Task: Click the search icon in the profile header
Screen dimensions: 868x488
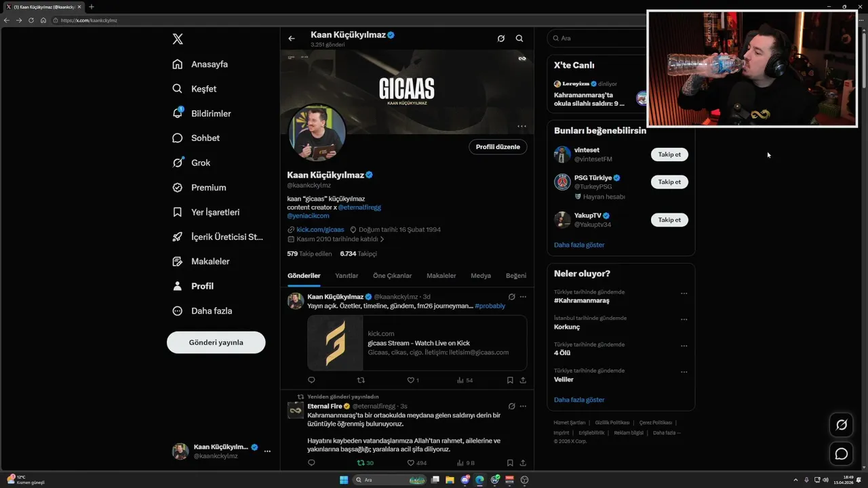Action: [x=519, y=39]
